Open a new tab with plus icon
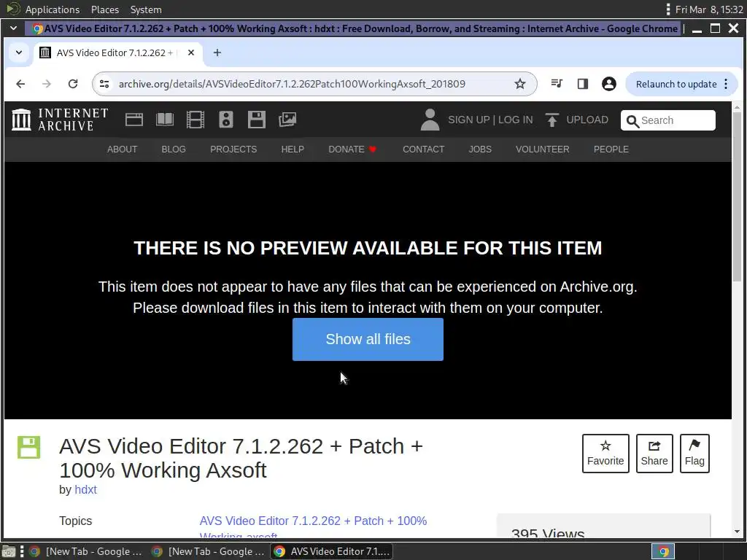The width and height of the screenshot is (747, 560). 217,52
